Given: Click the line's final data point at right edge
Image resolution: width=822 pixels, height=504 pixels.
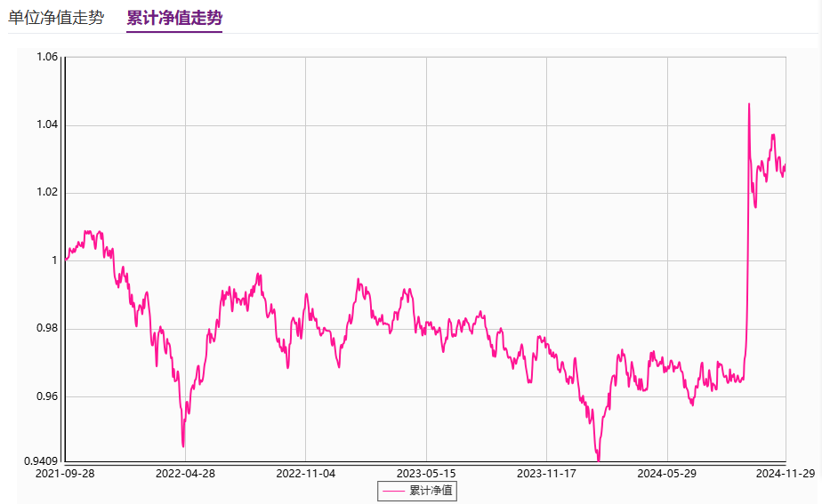Looking at the screenshot, I should pyautogui.click(x=785, y=164).
